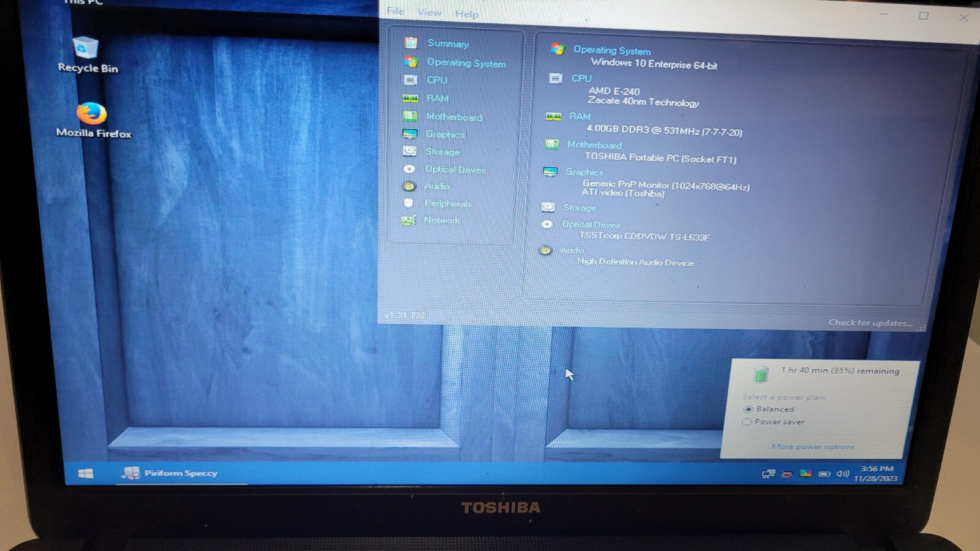The width and height of the screenshot is (980, 551).
Task: Open the Summary section in Speccy sidebar
Action: click(448, 43)
